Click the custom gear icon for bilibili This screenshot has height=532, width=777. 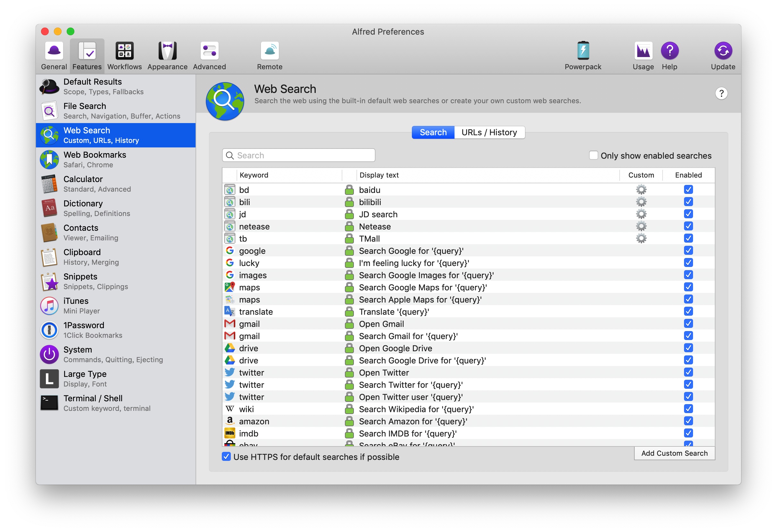pos(641,202)
